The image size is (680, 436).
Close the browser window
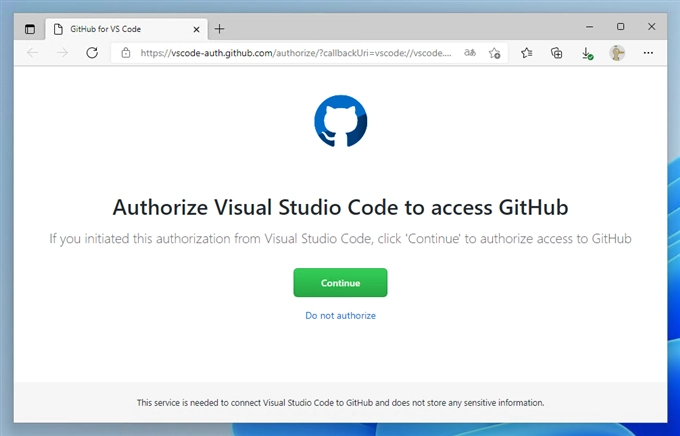coord(651,26)
